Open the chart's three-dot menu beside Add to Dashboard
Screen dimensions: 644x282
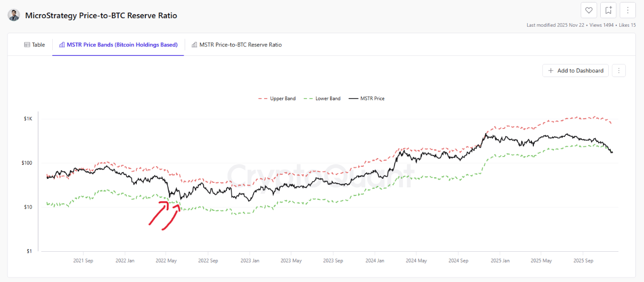pos(619,70)
